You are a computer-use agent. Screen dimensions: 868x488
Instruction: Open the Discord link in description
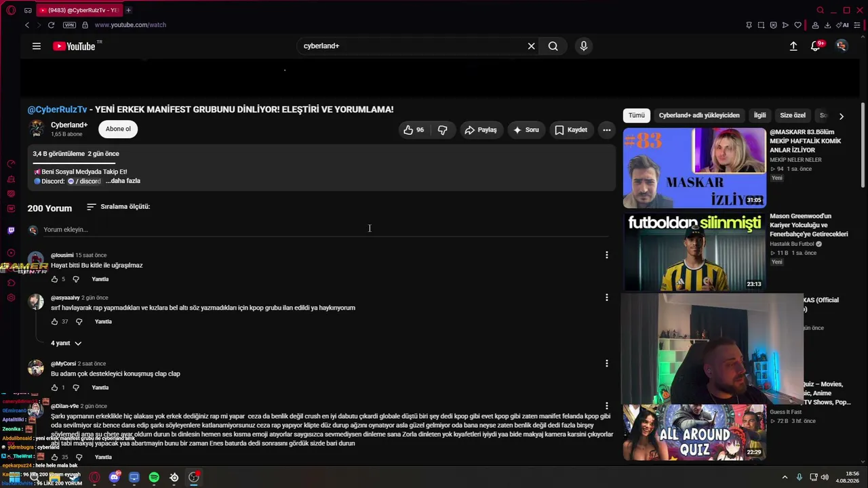pos(84,182)
